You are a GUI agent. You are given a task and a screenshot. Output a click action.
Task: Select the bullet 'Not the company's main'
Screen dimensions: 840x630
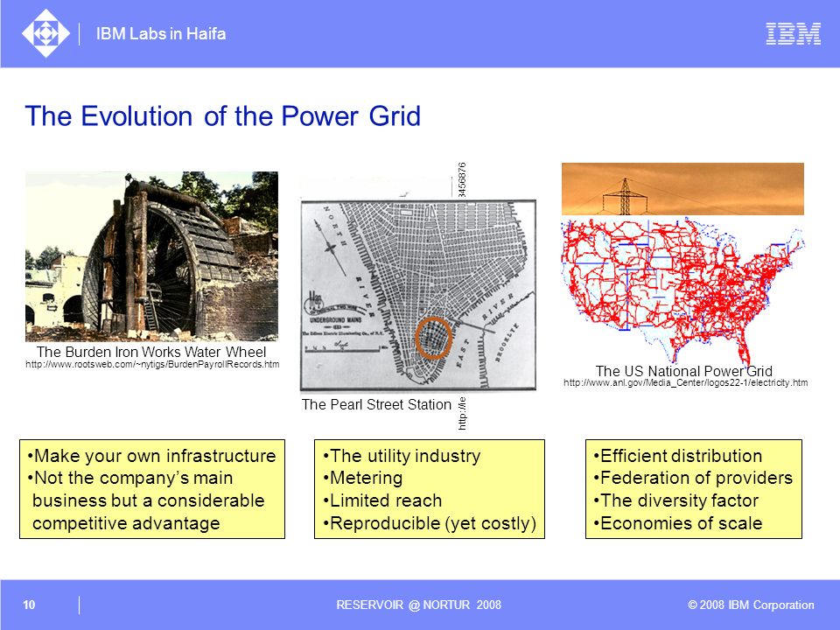130,478
